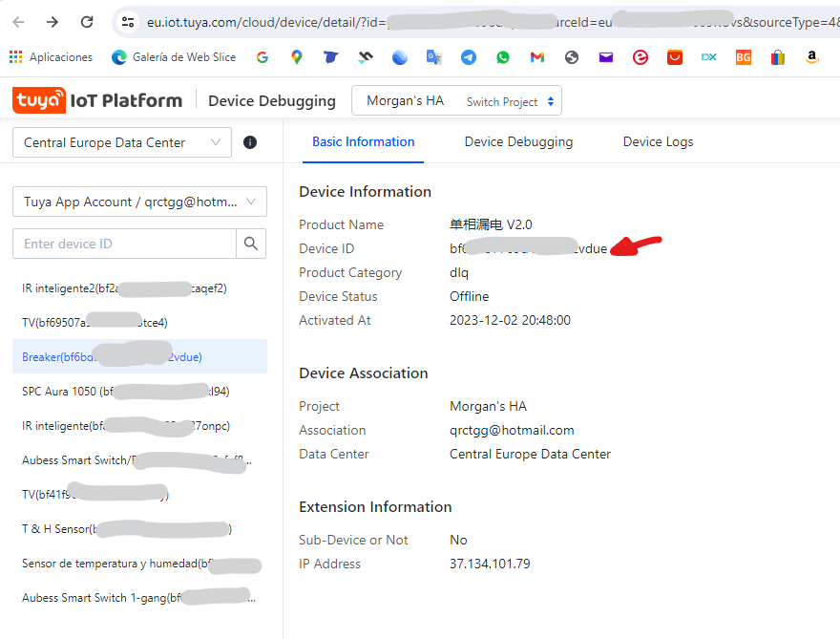The height and width of the screenshot is (639, 840).
Task: Click the product name 单相漏电 V2.0
Action: (491, 224)
